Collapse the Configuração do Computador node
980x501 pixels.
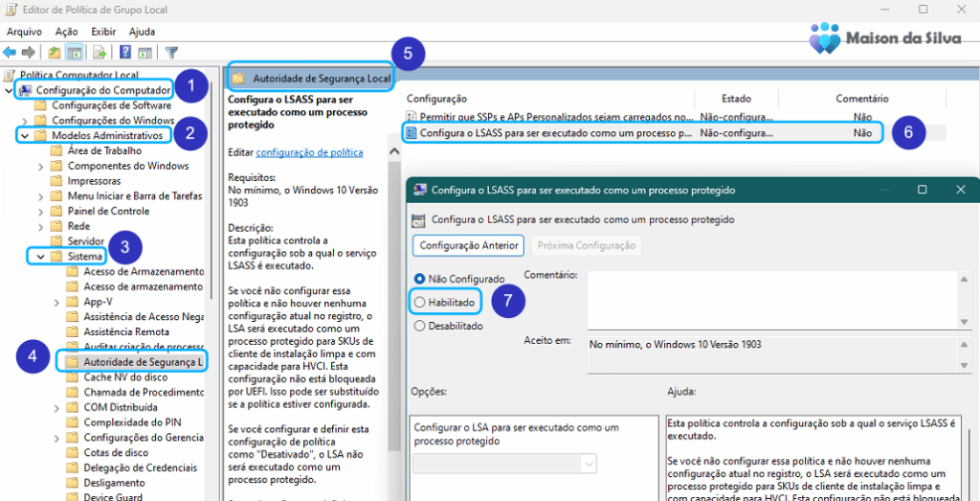(9, 91)
